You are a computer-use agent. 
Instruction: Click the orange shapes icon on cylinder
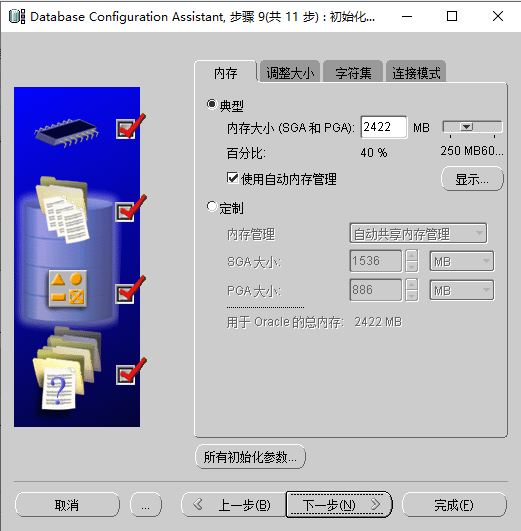click(67, 289)
